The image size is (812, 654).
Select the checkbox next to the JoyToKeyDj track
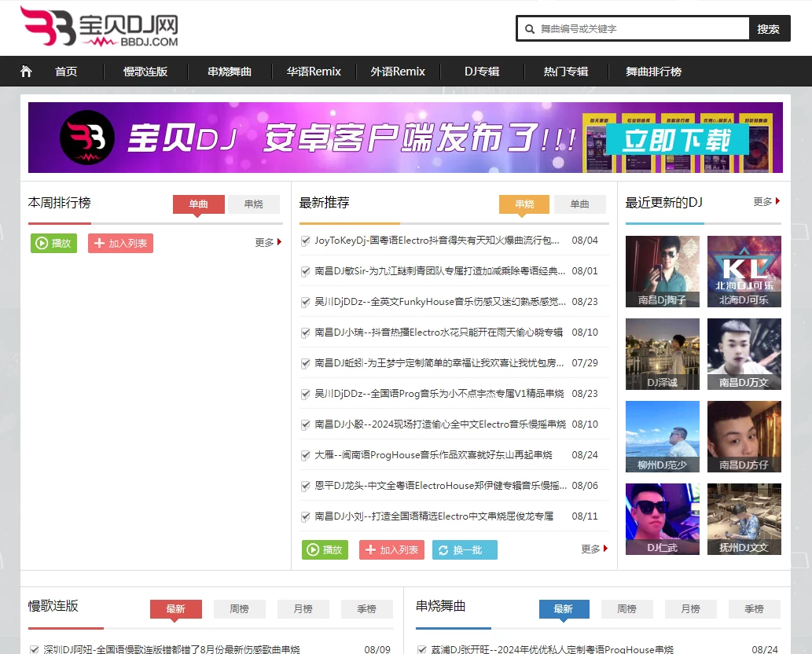click(x=304, y=241)
